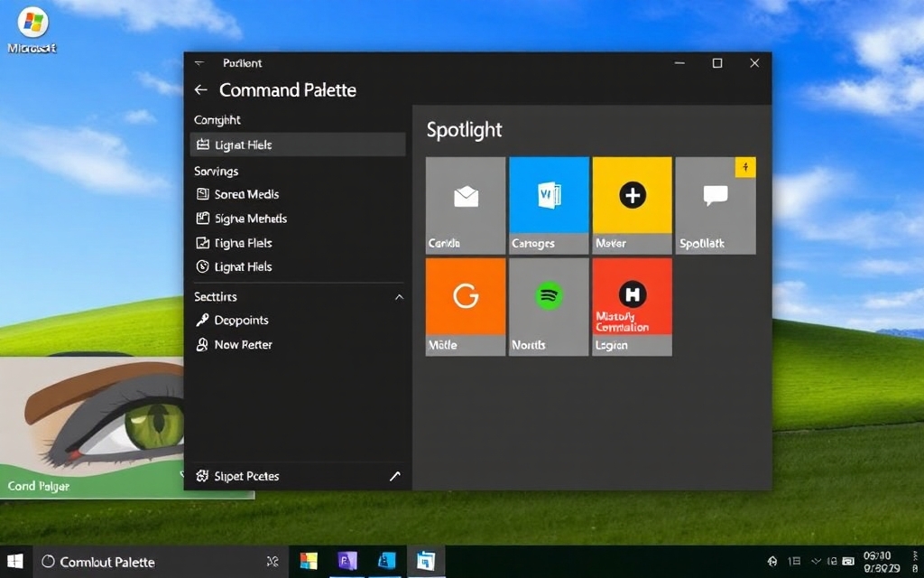Click the diagonal arrow icon beside Slipet Pcetes
Viewport: 924px width, 578px height.
[x=395, y=476]
